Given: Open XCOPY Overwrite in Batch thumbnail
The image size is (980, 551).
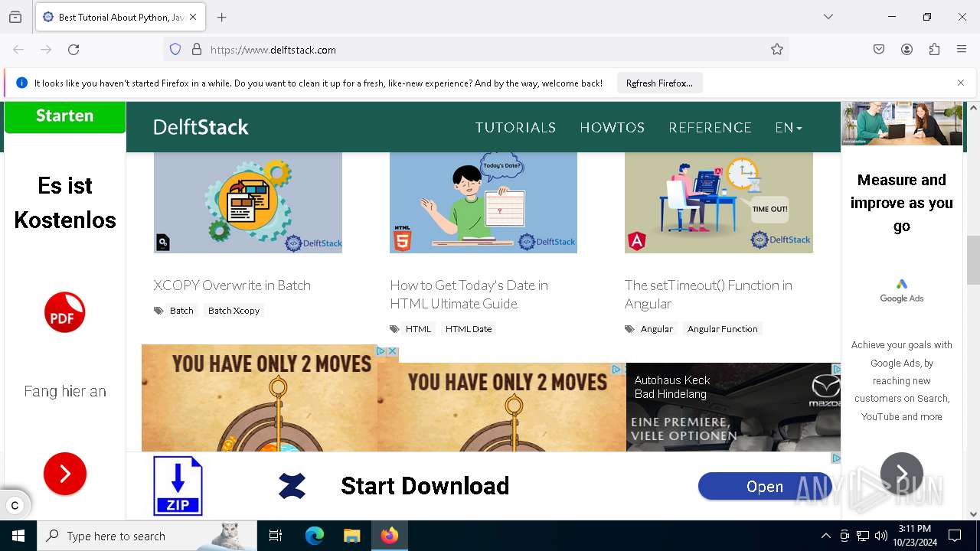Looking at the screenshot, I should coord(248,203).
